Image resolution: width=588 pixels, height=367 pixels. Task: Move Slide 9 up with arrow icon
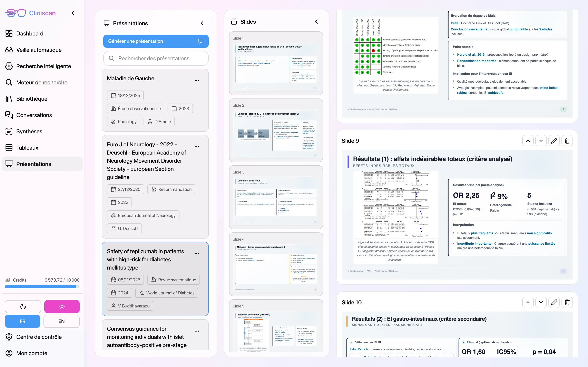coord(528,141)
